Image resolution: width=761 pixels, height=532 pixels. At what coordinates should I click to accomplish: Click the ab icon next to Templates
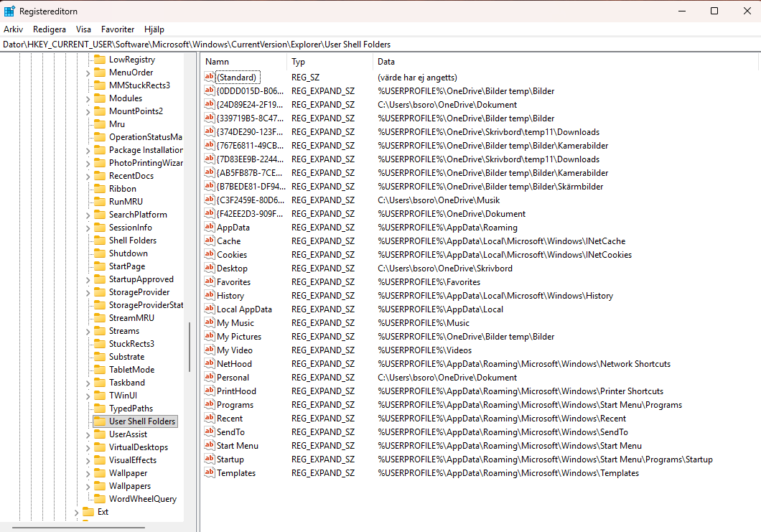point(209,472)
